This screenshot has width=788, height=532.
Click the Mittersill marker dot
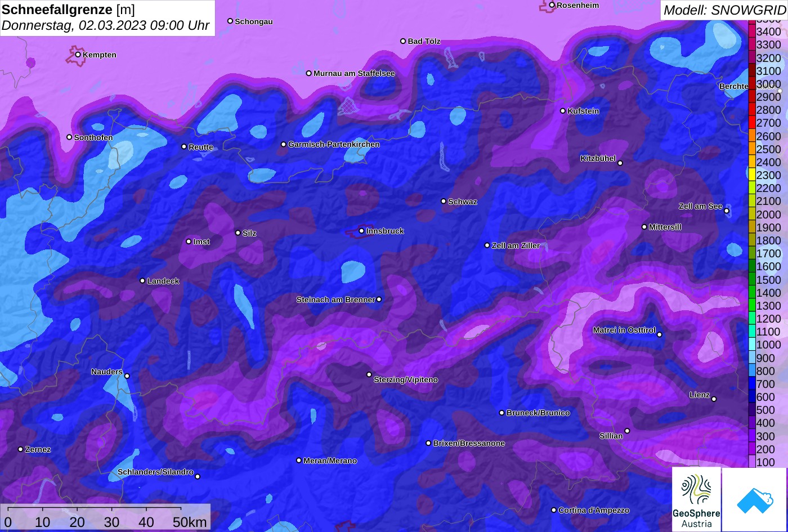point(644,227)
